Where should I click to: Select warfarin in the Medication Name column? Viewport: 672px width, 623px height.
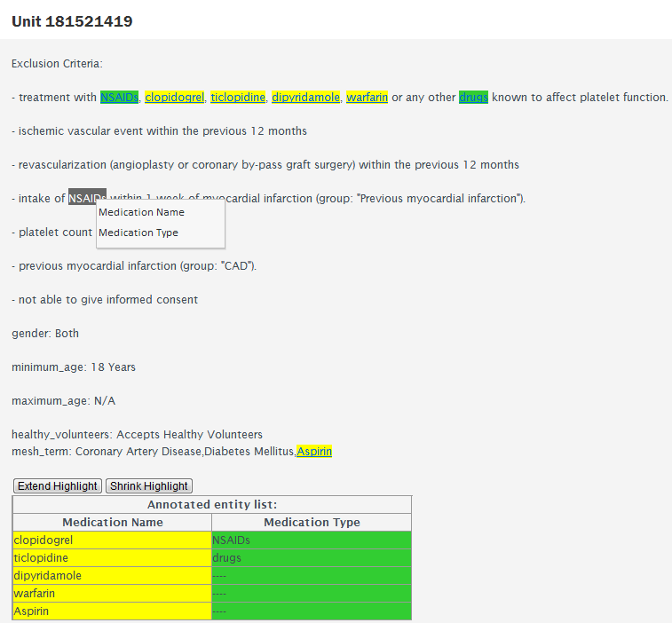pyautogui.click(x=112, y=594)
